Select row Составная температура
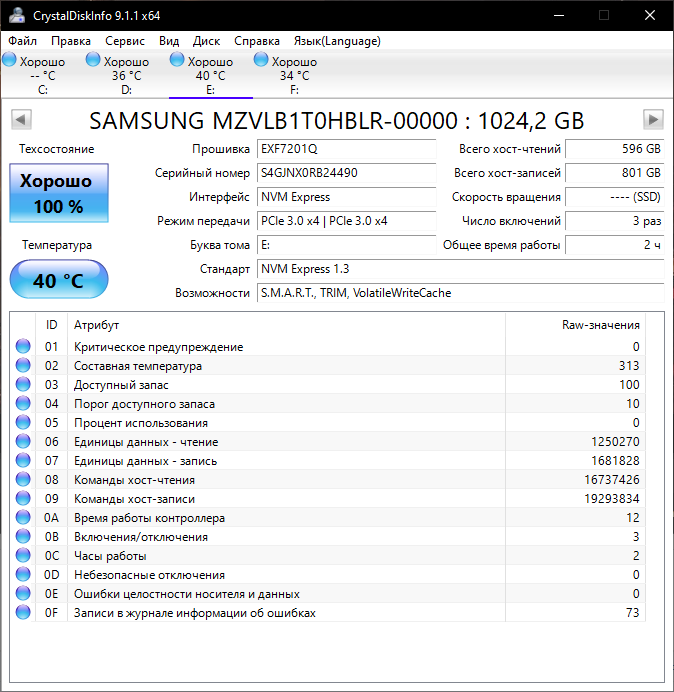 328,365
